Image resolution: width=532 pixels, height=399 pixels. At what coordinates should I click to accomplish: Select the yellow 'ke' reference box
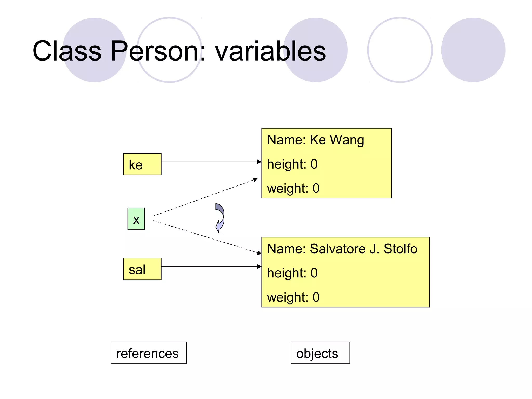[142, 164]
